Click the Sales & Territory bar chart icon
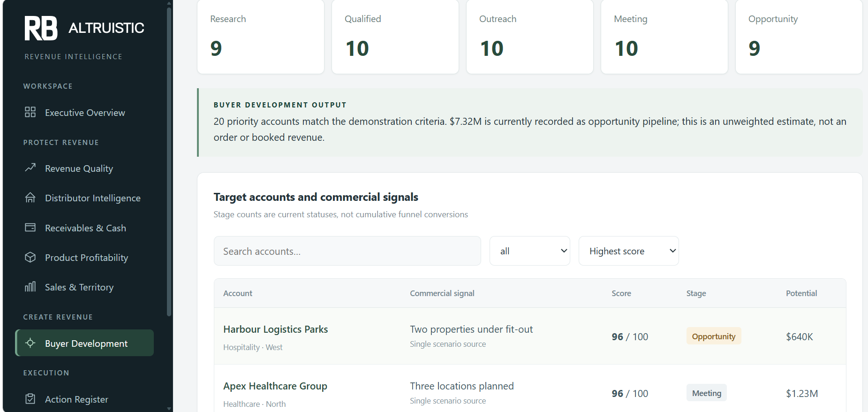The height and width of the screenshot is (412, 868). point(30,287)
